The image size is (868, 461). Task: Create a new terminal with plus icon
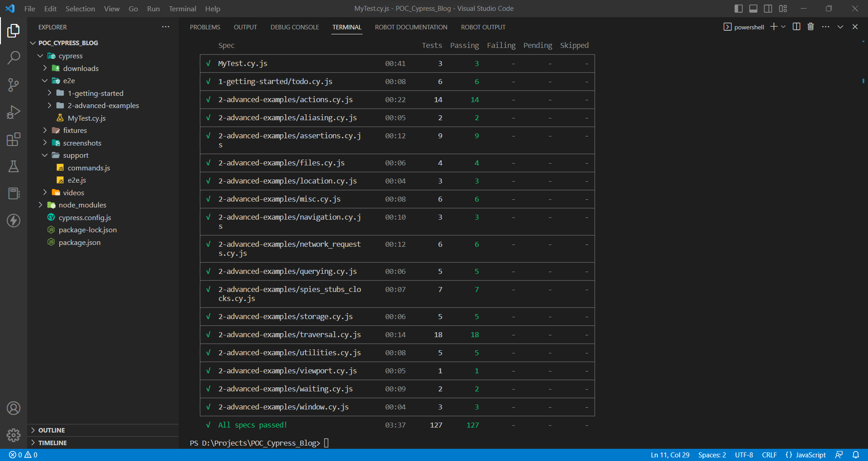click(x=774, y=27)
